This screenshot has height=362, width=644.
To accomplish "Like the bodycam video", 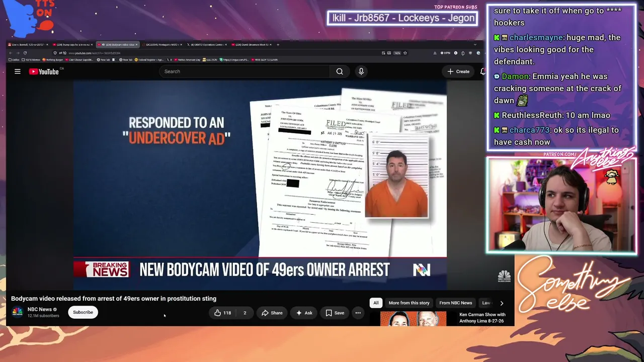I will point(223,313).
